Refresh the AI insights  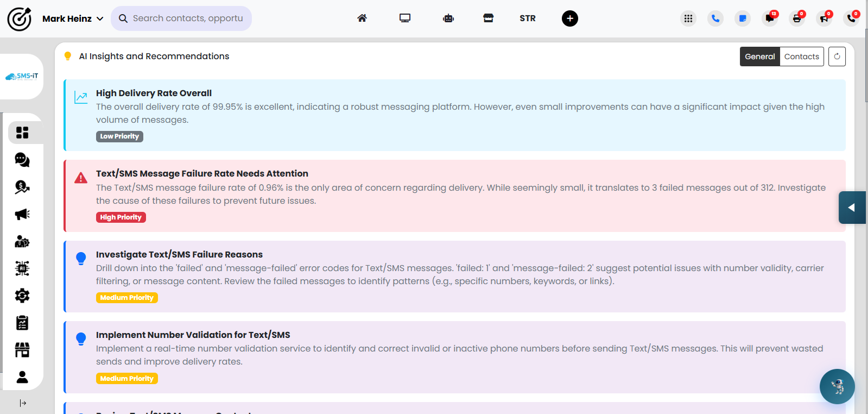coord(837,57)
